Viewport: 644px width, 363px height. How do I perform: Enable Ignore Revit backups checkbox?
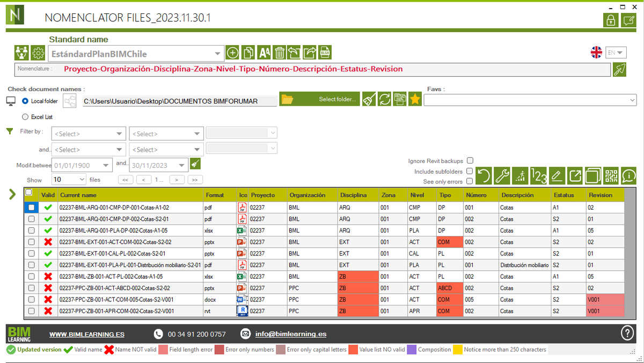click(470, 160)
